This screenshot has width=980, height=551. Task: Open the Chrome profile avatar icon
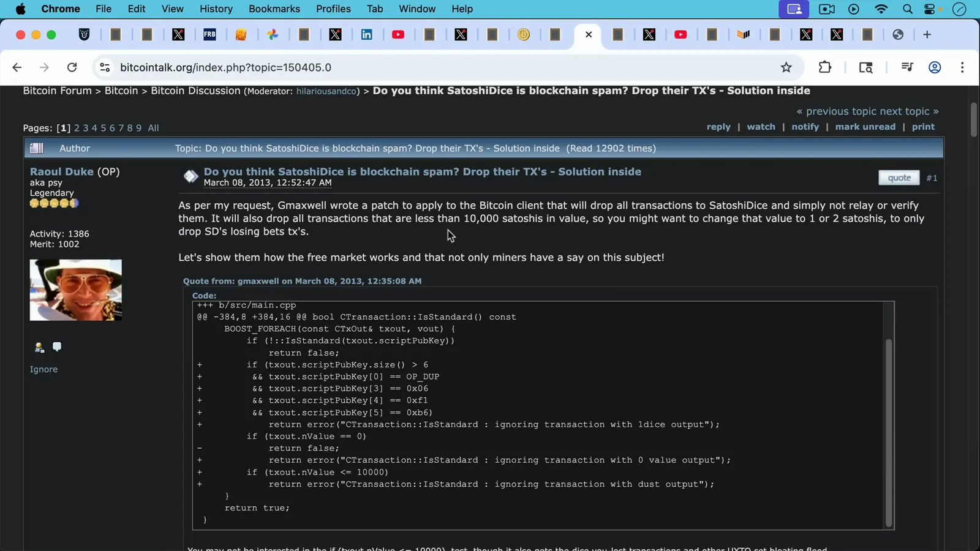(x=935, y=67)
